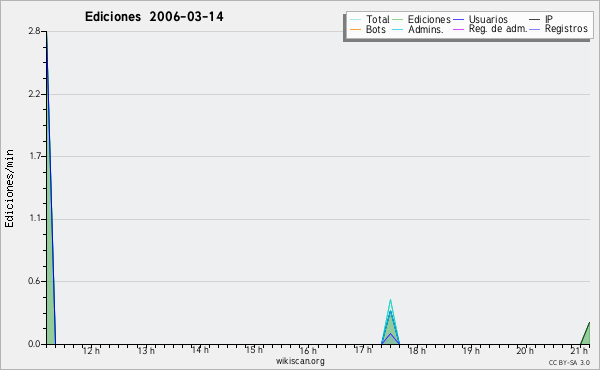Click the Bots legend label
Screen dimensions: 600x370
(376, 29)
